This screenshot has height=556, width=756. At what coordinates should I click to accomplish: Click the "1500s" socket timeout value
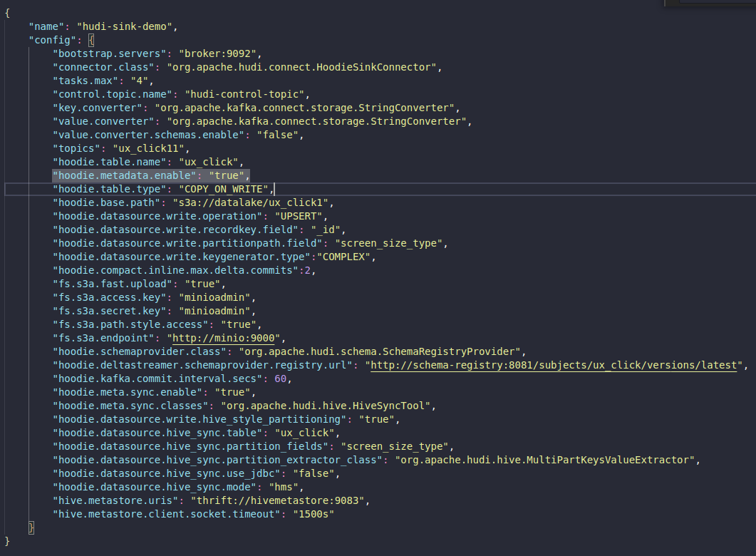(314, 514)
